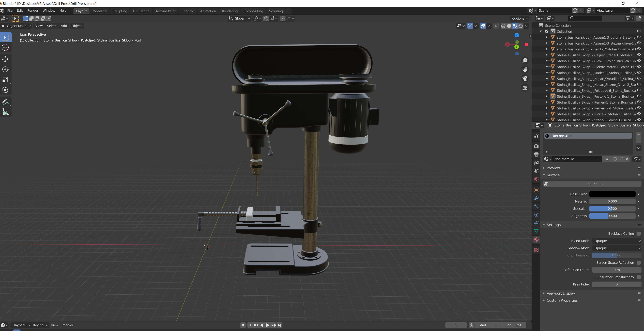Toggle proportional editing button
The height and width of the screenshot is (331, 644).
pos(283,19)
